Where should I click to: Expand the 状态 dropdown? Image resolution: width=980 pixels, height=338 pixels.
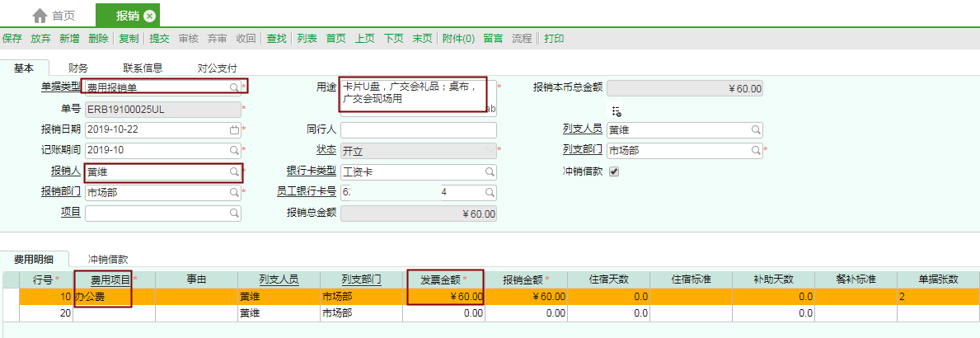[490, 150]
